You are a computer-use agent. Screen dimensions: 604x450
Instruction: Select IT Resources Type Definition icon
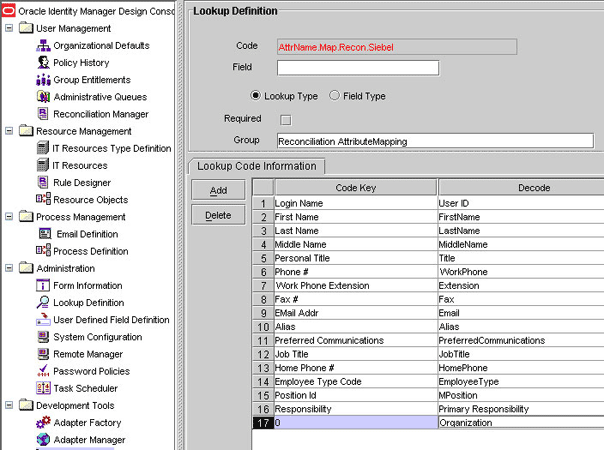click(x=42, y=148)
